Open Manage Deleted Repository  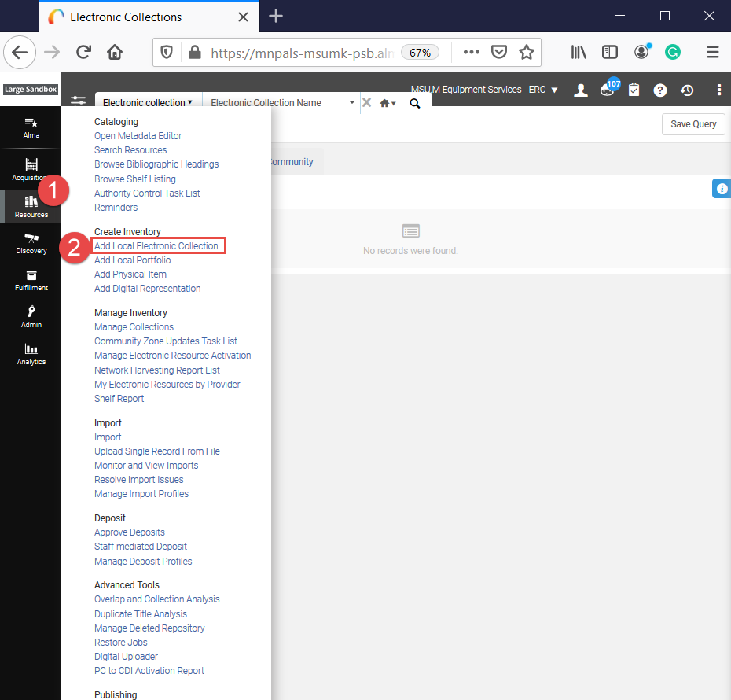click(149, 628)
